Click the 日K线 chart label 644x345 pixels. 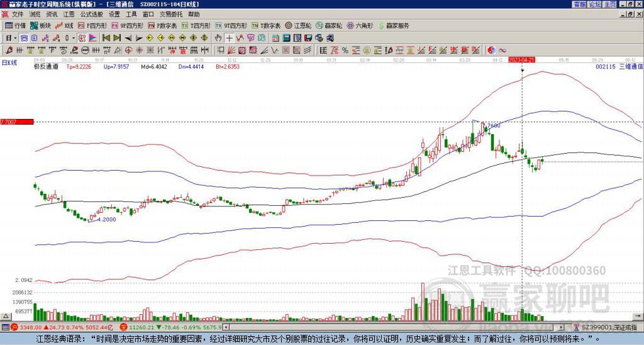tap(9, 63)
